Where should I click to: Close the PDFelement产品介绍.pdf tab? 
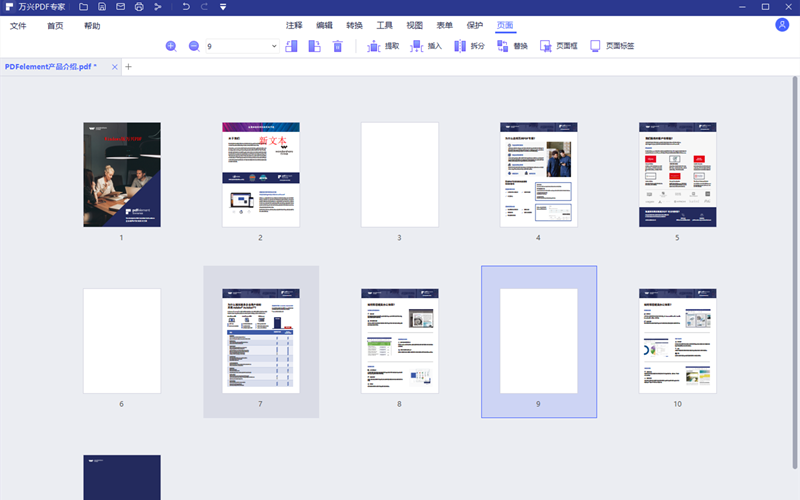click(x=115, y=67)
